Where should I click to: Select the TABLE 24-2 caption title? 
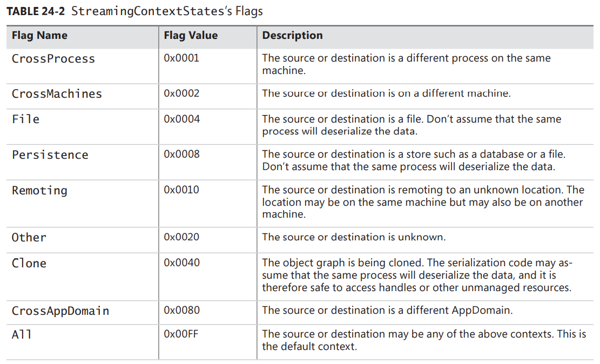coord(134,11)
